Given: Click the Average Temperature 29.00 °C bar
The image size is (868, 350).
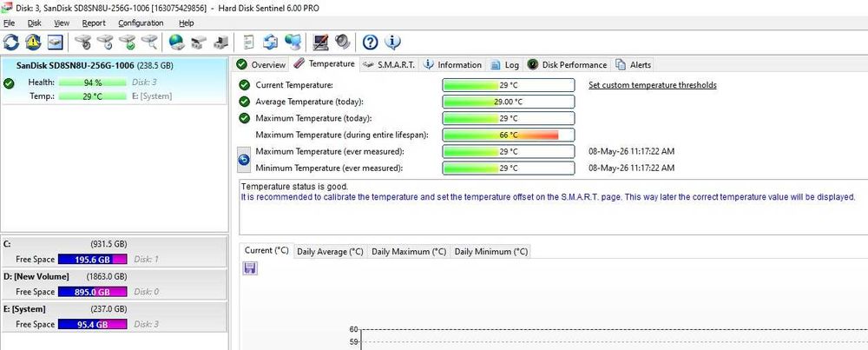Looking at the screenshot, I should 508,102.
